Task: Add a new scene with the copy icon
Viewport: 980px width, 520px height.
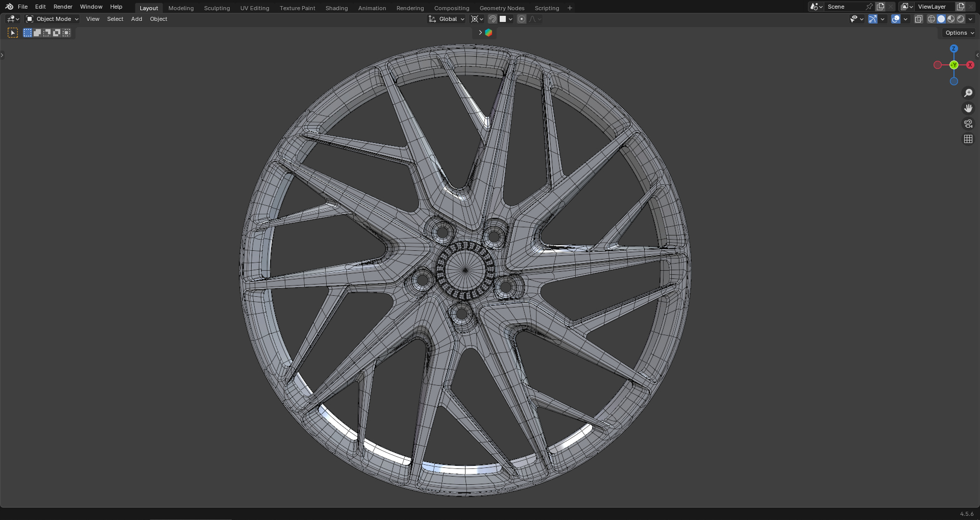Action: tap(880, 7)
